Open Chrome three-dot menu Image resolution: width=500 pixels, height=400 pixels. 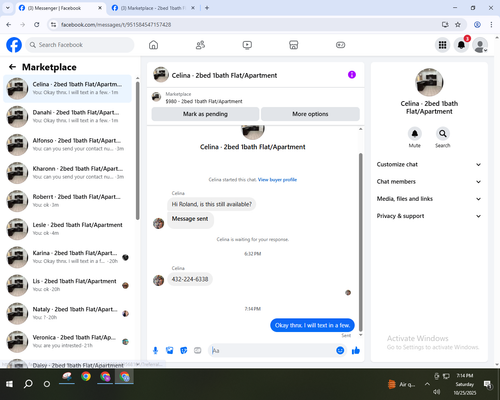[x=491, y=24]
